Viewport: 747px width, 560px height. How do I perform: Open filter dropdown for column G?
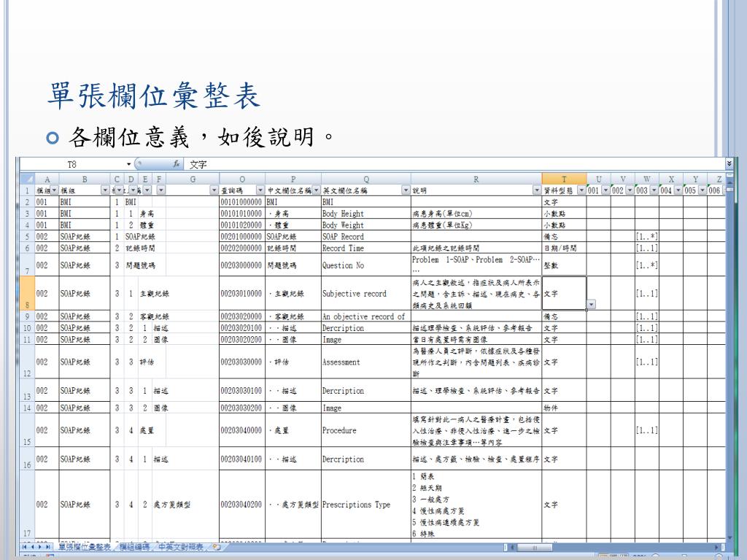tap(214, 190)
